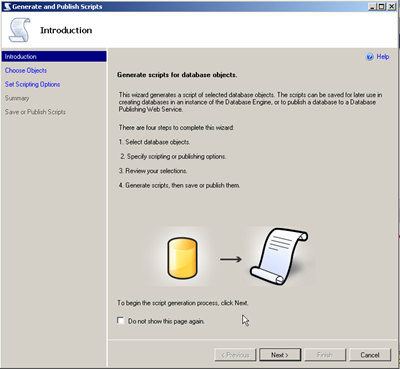The height and width of the screenshot is (369, 400).
Task: Click the Previous button
Action: 235,355
